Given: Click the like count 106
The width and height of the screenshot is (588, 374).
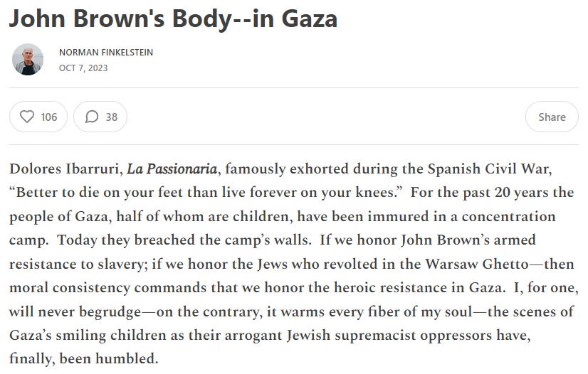Looking at the screenshot, I should pos(48,117).
